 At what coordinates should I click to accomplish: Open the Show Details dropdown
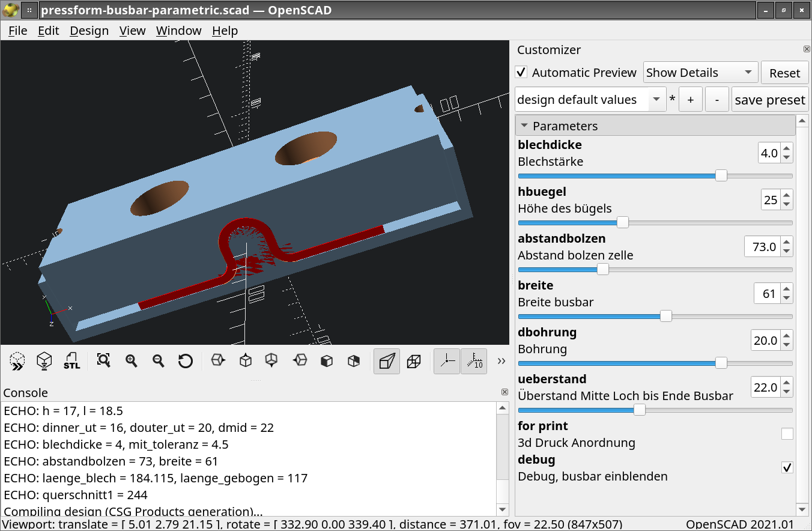pyautogui.click(x=700, y=73)
